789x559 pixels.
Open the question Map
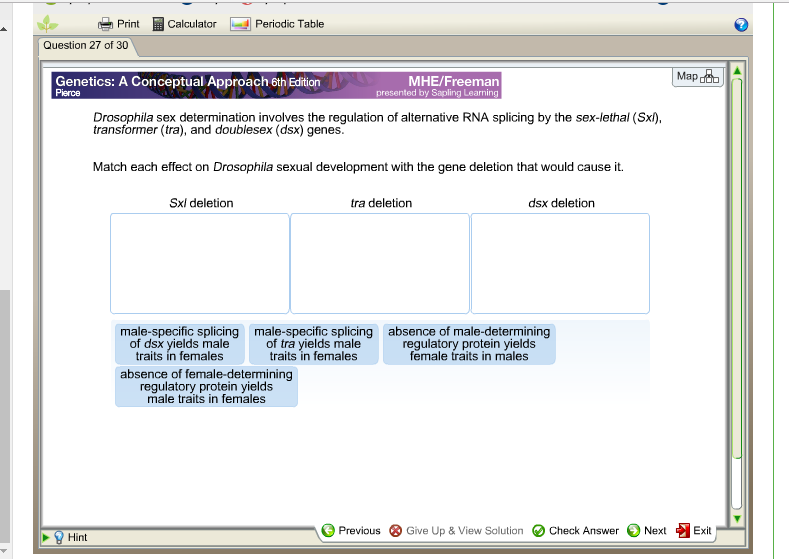pos(697,76)
